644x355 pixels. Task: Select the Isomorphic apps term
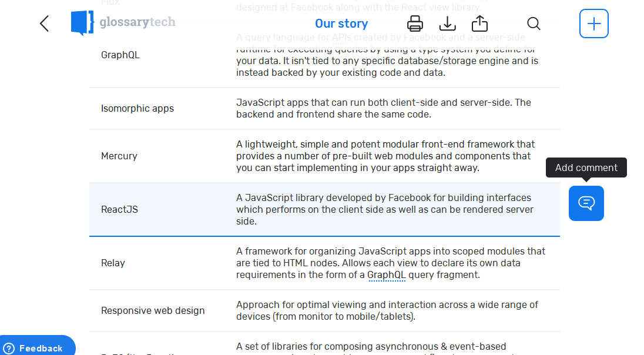click(x=137, y=109)
